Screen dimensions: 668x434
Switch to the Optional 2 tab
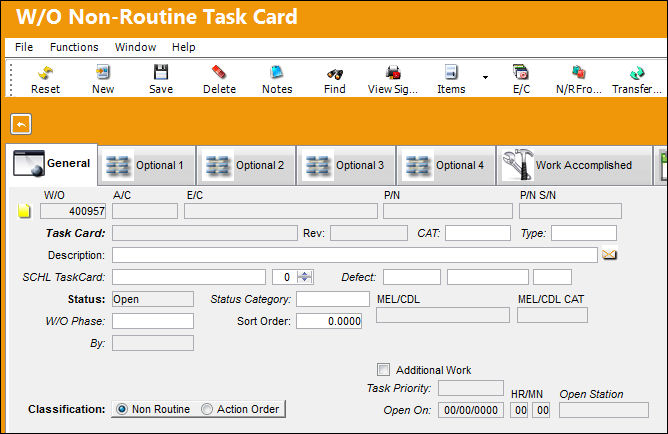tap(247, 165)
